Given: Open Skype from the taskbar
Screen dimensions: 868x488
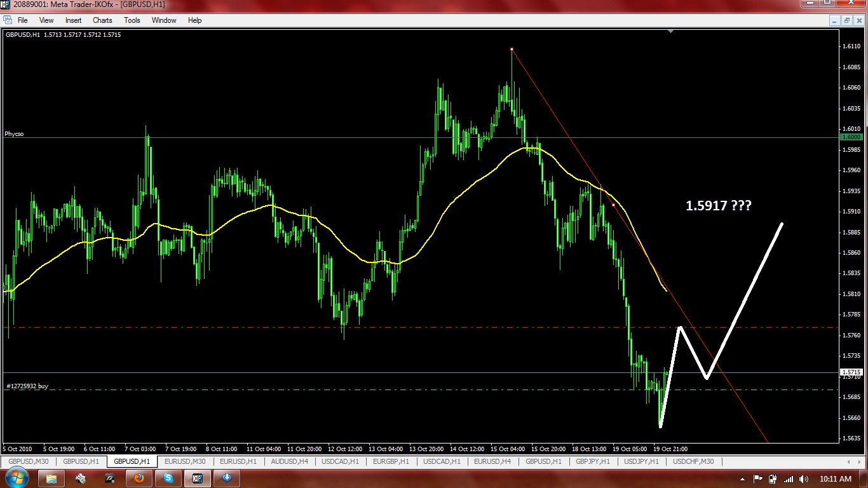Looking at the screenshot, I should pyautogui.click(x=168, y=478).
